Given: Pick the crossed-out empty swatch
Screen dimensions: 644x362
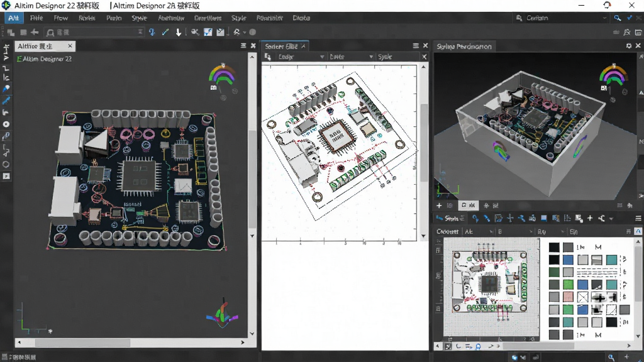Looking at the screenshot, I should (x=583, y=297).
